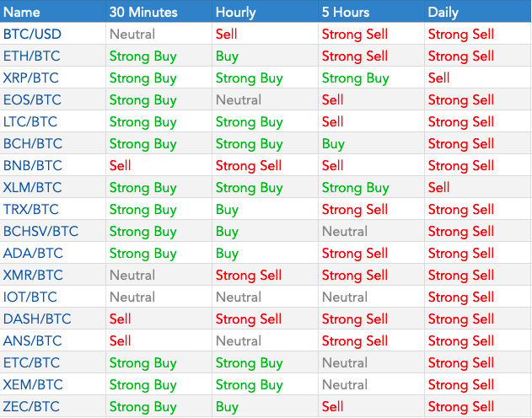Open the ZEC/BTC pair link
Screen dimensions: 532x418
point(30,407)
